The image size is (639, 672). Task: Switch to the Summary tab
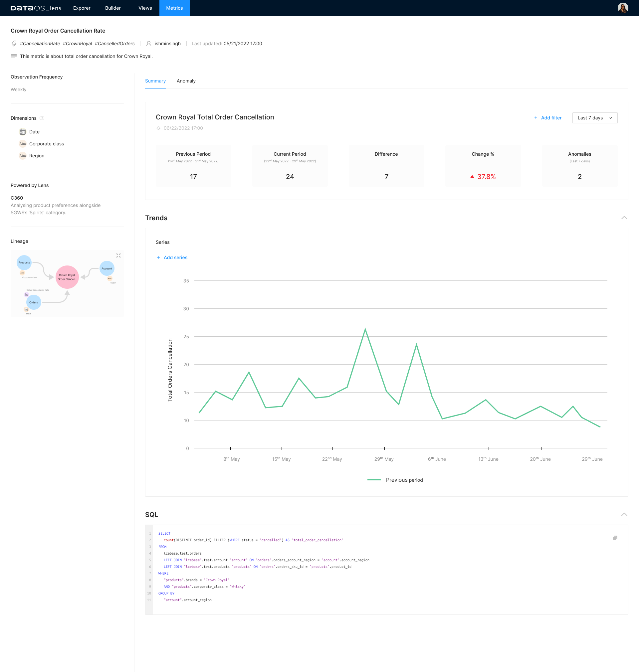point(155,81)
